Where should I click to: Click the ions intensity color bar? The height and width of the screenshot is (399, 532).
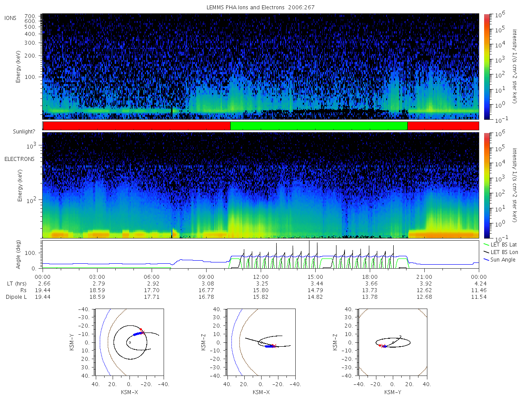tap(486, 66)
